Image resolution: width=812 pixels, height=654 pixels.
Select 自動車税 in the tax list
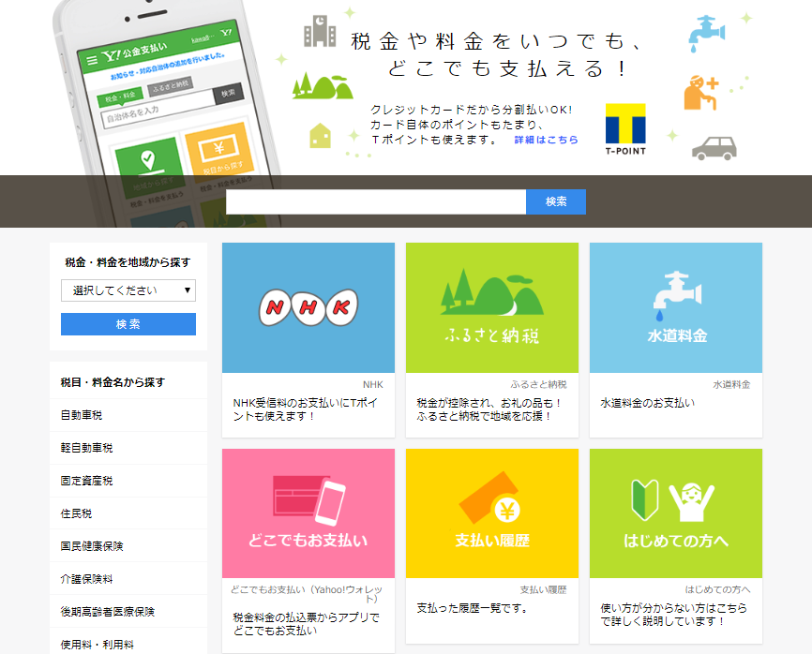coord(128,415)
